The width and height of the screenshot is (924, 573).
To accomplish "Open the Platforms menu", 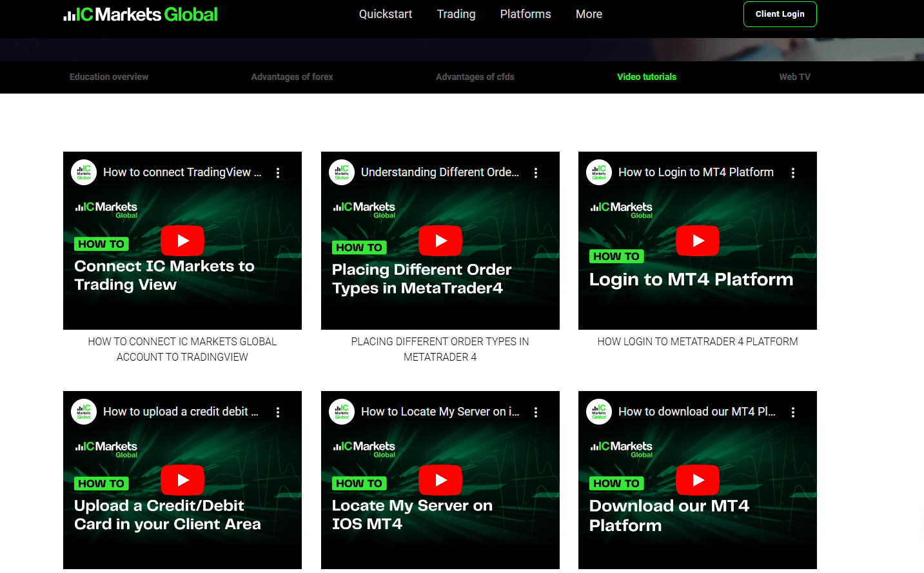I will click(526, 14).
